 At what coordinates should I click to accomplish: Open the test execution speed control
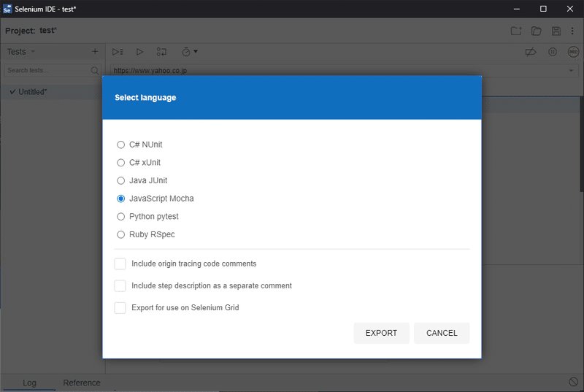pos(189,52)
